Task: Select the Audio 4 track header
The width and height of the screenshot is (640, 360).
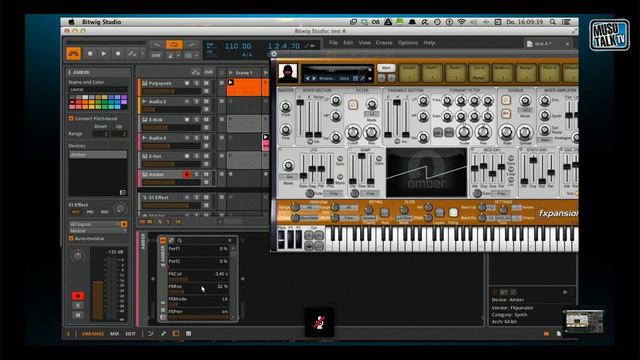Action: [157, 138]
